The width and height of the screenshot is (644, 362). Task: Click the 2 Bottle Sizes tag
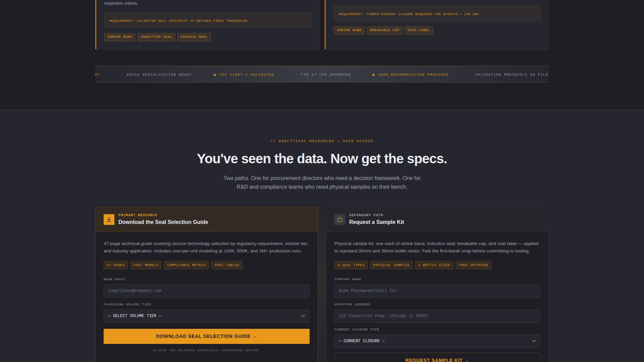434,265
